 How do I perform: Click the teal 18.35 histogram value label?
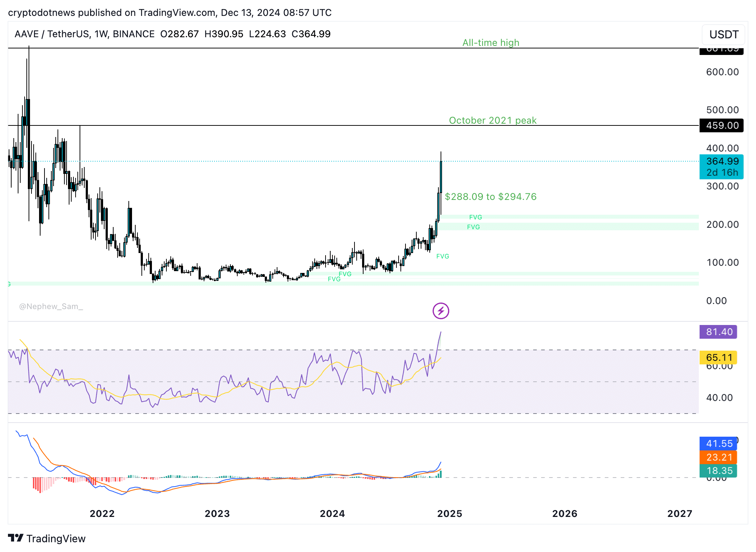[x=718, y=470]
